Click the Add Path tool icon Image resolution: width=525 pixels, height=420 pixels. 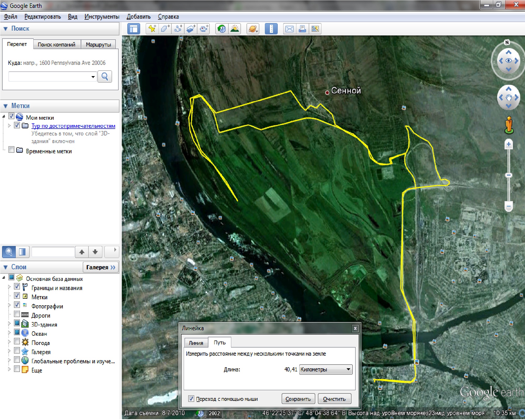(x=178, y=29)
